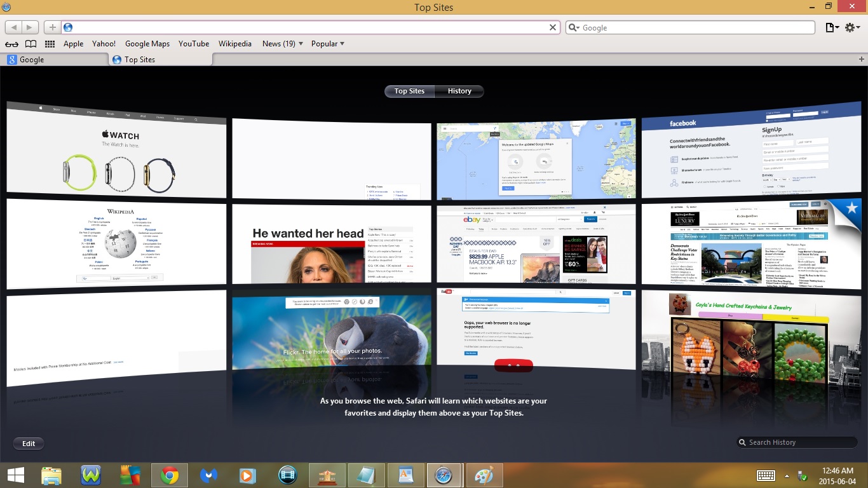Clear the address bar with the X icon
The image size is (868, 488).
coord(553,27)
